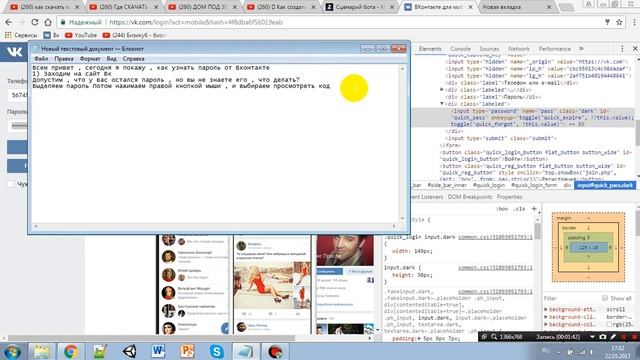Click the #side_bar_inner breadcrumb
Screen dimensions: 640x360
[447, 185]
